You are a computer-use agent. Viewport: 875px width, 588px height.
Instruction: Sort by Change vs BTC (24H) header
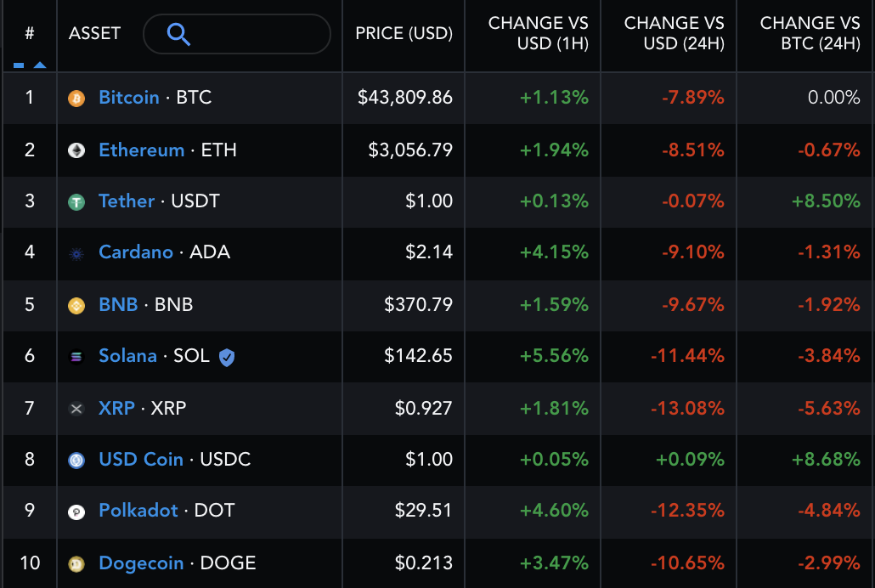(810, 34)
